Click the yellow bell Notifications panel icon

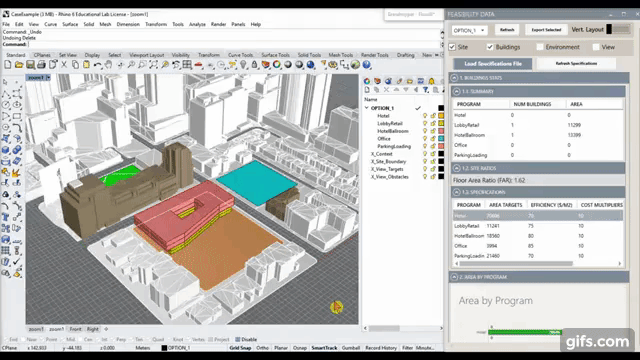point(431,81)
